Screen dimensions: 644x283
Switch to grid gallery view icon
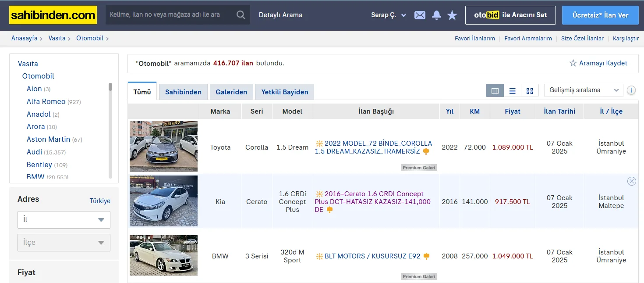coord(530,91)
